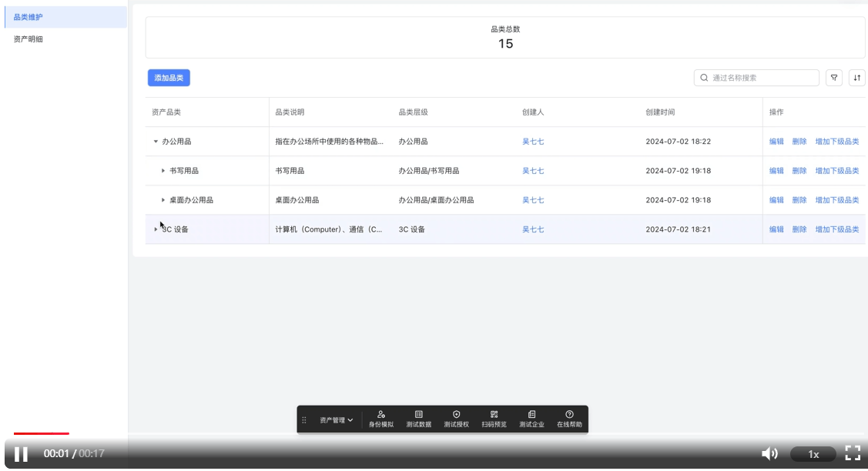Click the 通过名称搜索 search field
Screen dimensions: 868x471
tap(756, 78)
